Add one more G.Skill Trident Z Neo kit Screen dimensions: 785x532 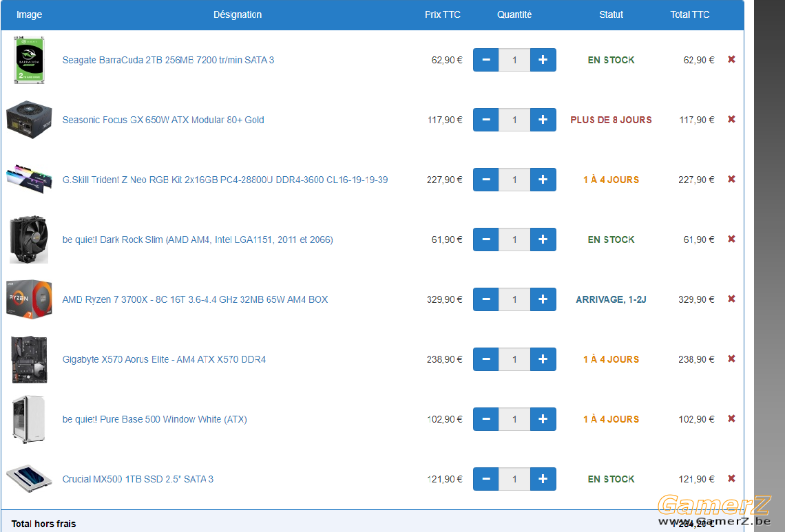coord(543,180)
